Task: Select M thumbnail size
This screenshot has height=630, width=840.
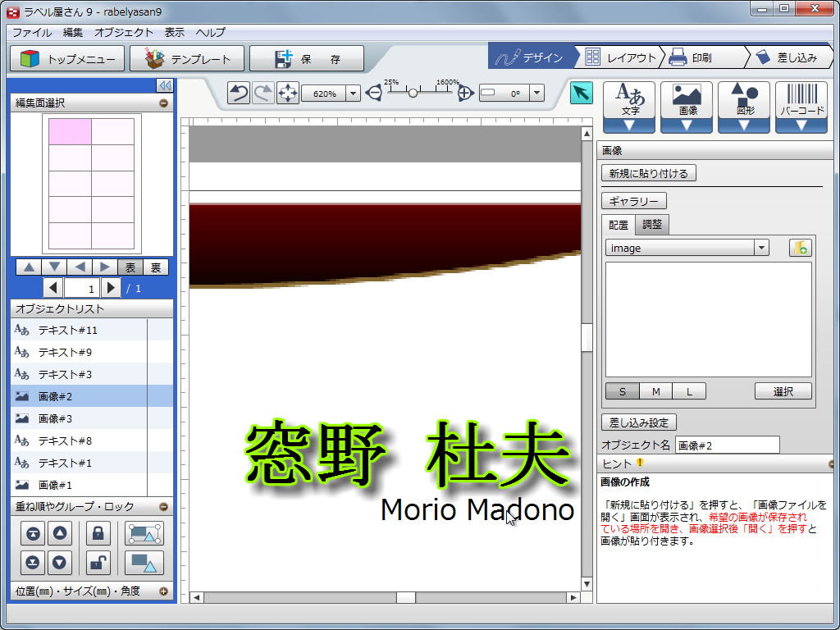Action: pos(655,391)
